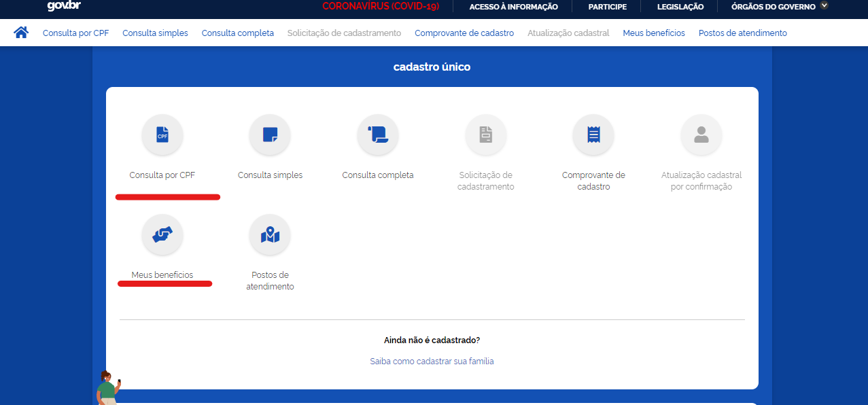
Task: Click the Atualização cadastral por confirmação person icon
Action: 701,135
